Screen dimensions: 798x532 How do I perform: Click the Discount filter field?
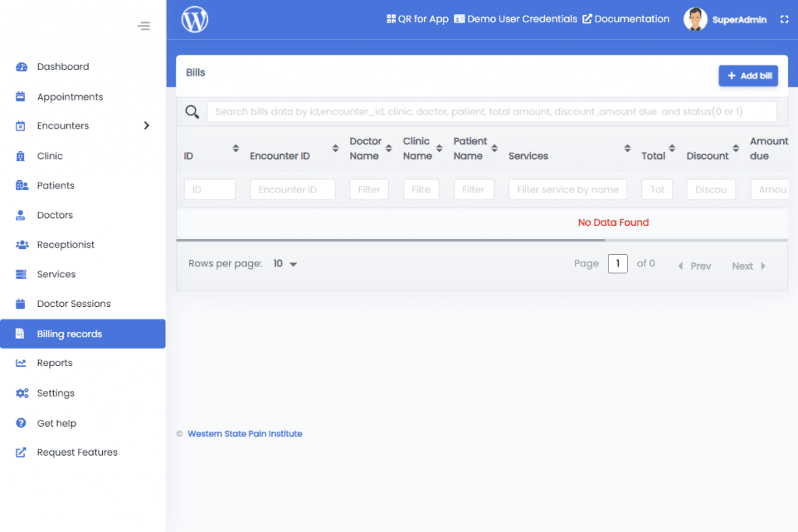pyautogui.click(x=711, y=189)
